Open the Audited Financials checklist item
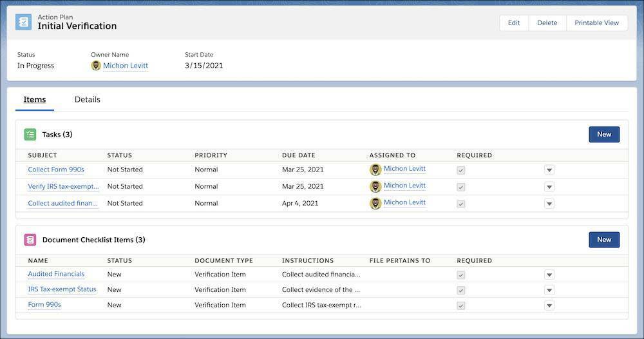This screenshot has height=339, width=644. (x=56, y=274)
